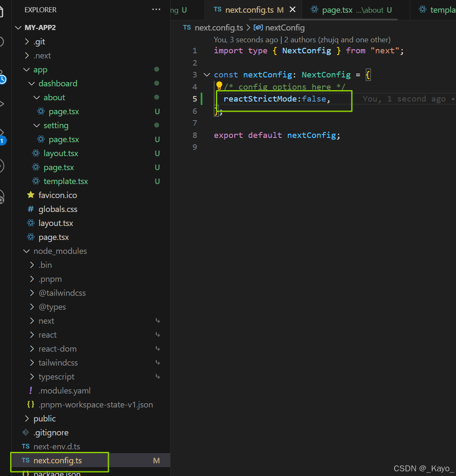Expand the .pnpm folder
The image size is (456, 476).
click(32, 279)
